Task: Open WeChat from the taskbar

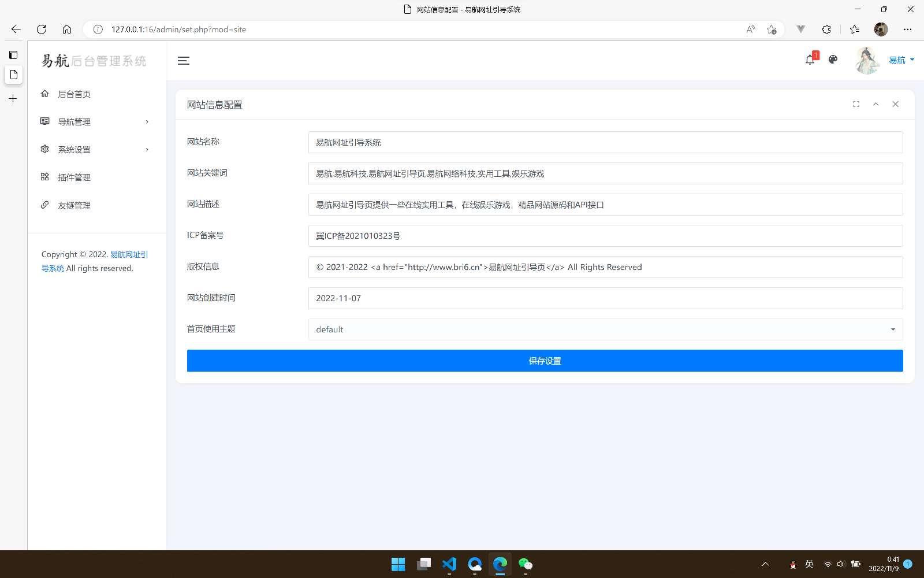Action: pyautogui.click(x=526, y=564)
